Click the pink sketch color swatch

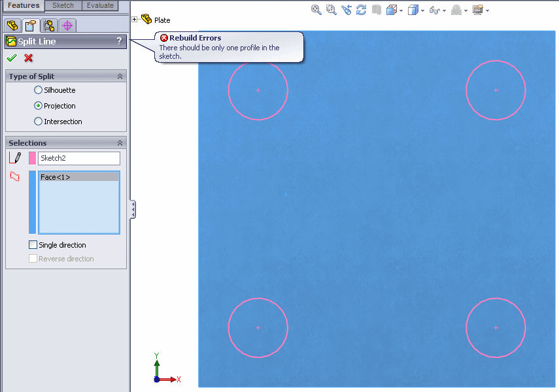coord(33,158)
